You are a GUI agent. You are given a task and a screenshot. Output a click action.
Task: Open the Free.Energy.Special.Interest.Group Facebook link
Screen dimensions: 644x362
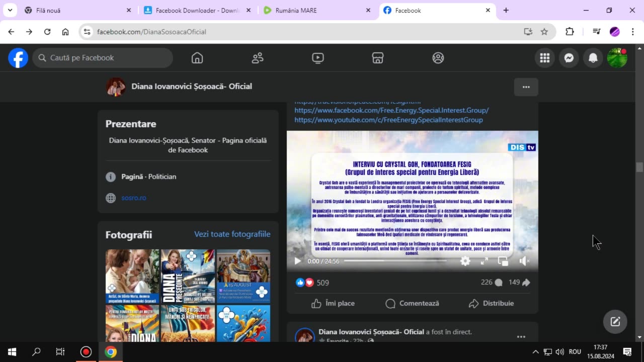point(391,110)
